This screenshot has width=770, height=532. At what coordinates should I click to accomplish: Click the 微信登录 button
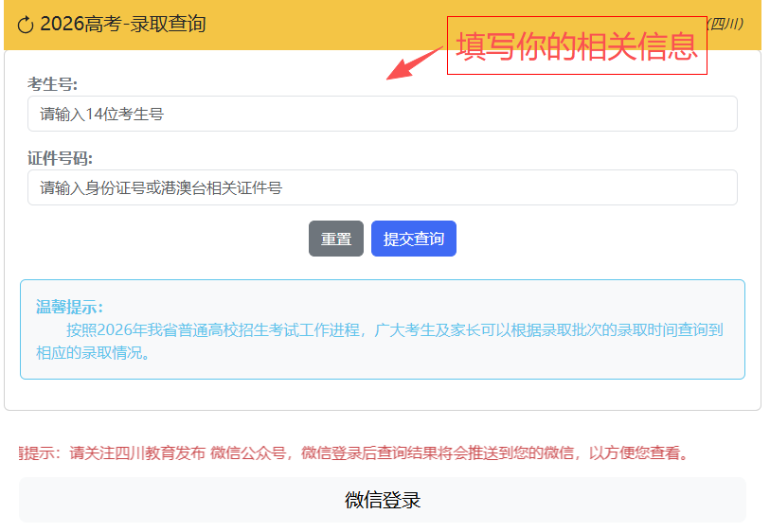tap(382, 500)
